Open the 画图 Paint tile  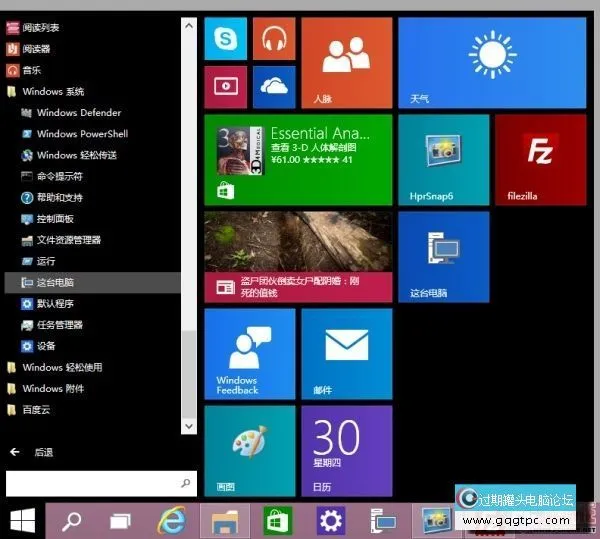coord(250,451)
